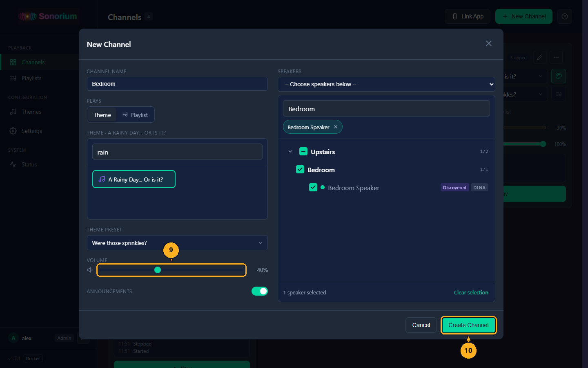Open the Theme Preset dropdown
The height and width of the screenshot is (368, 588).
click(x=177, y=243)
